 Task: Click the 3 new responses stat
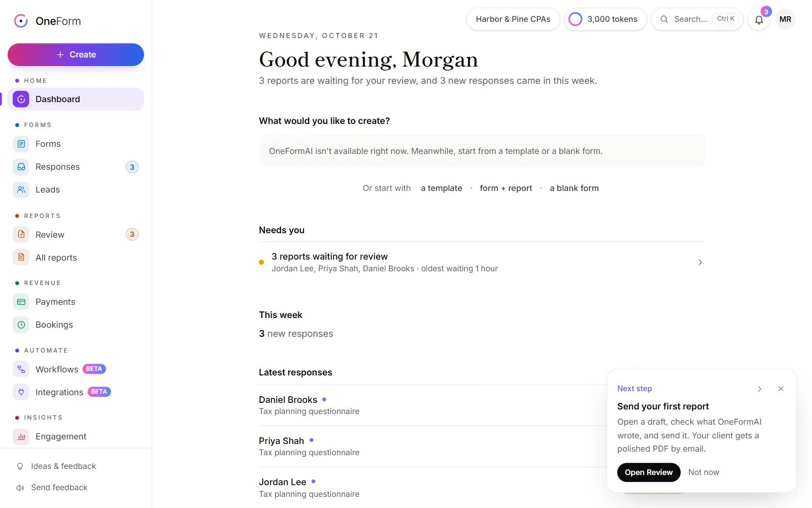[x=296, y=334]
